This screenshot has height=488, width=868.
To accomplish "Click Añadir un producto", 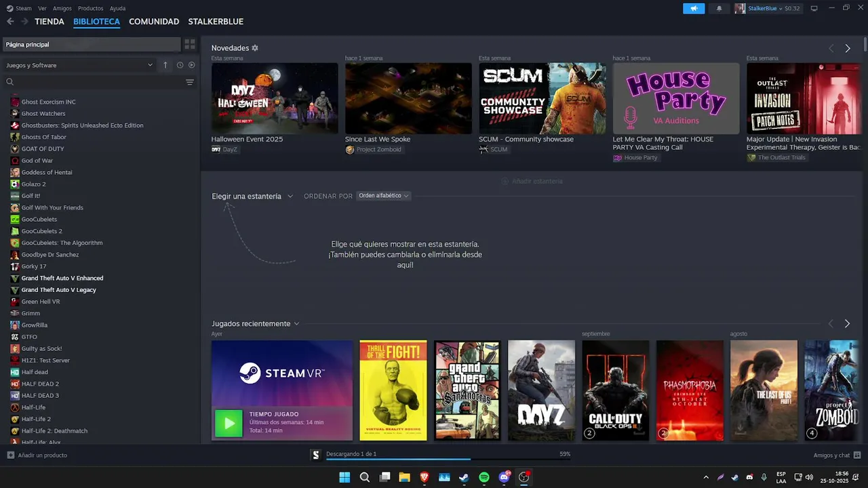I will click(x=37, y=455).
